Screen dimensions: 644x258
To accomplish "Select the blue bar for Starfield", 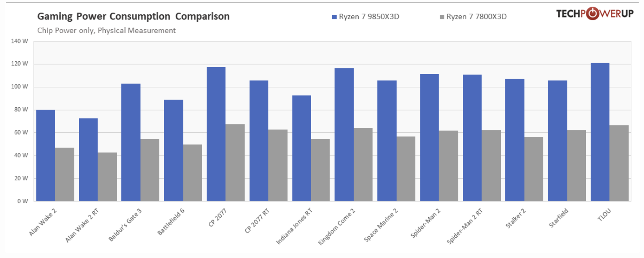I will [x=557, y=141].
